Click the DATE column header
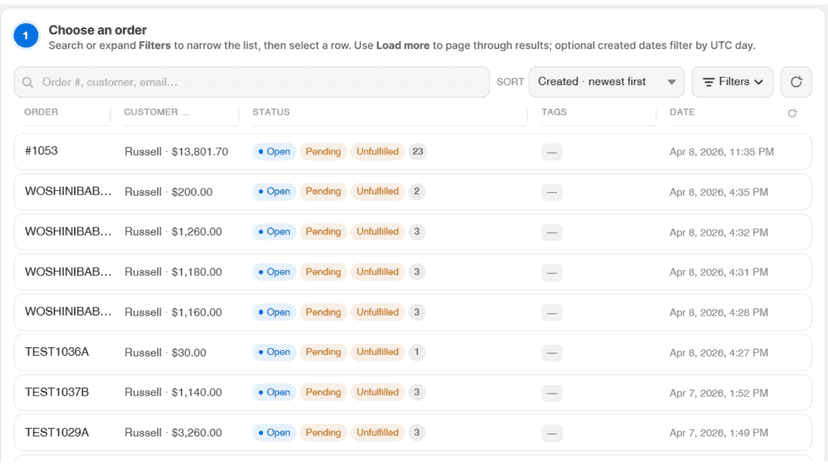Screen dimensions: 828x466 click(x=682, y=112)
